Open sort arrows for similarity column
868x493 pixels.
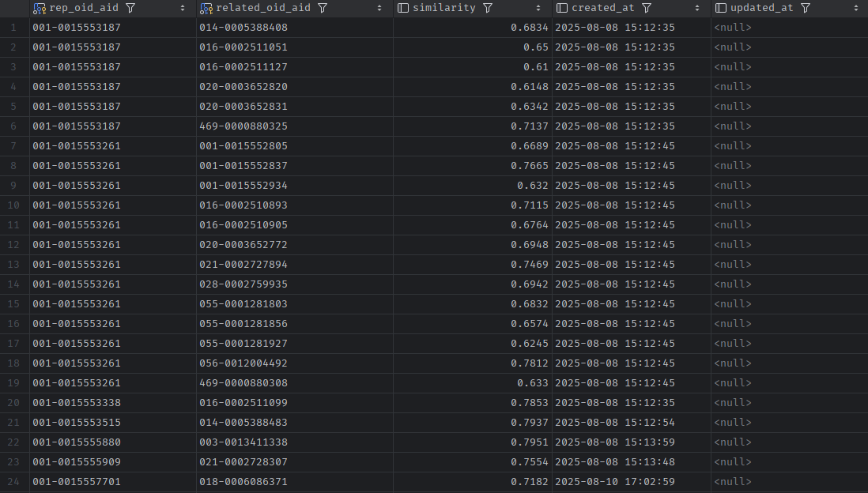coord(538,9)
